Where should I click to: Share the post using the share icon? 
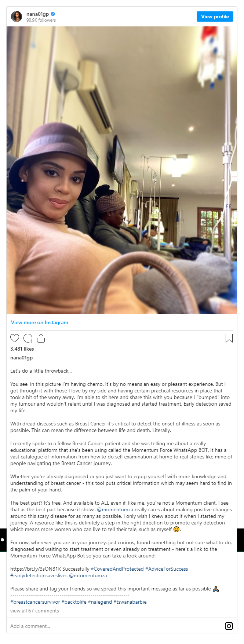click(41, 338)
